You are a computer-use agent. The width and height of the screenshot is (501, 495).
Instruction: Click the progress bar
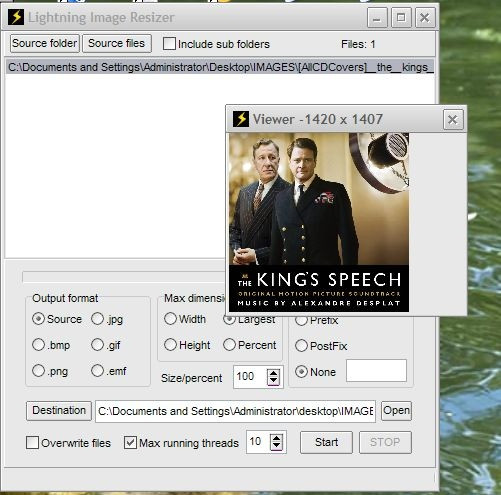pos(124,277)
